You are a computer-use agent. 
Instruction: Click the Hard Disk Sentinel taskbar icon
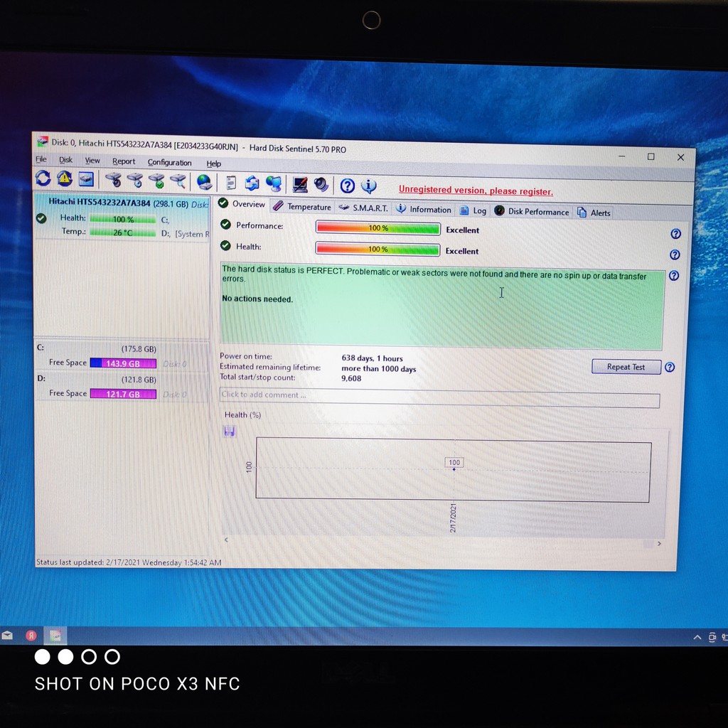[x=55, y=636]
